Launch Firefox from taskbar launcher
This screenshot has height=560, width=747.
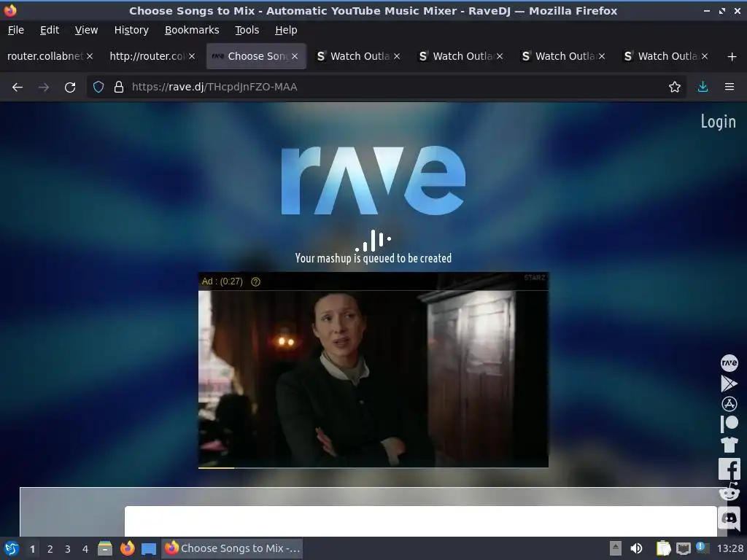point(127,548)
